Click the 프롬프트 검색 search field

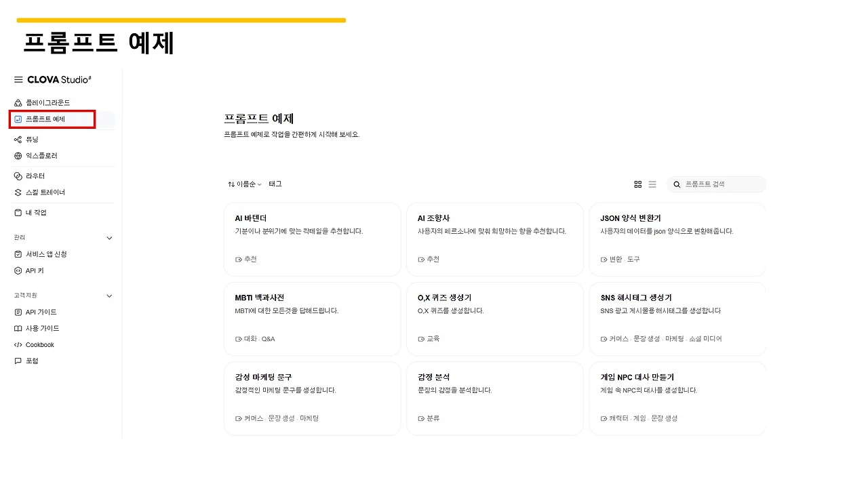coord(716,184)
